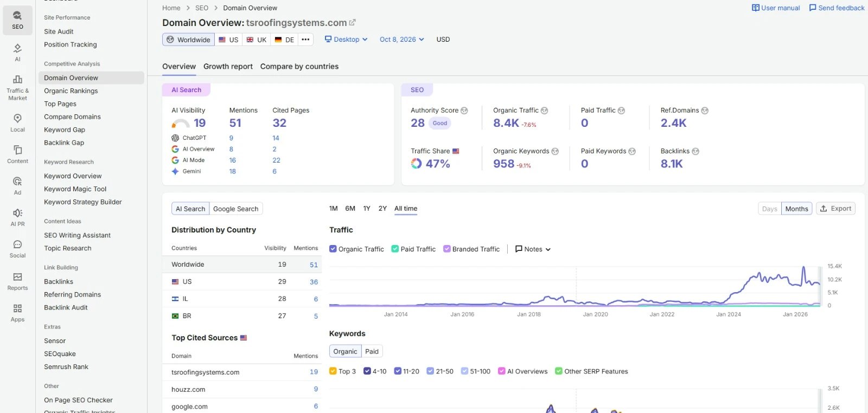Click the Organic Keywords globe icon

[x=555, y=151]
